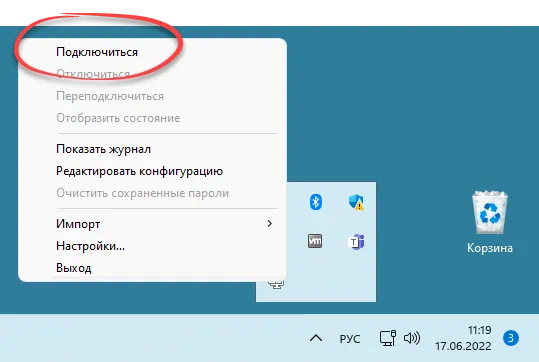Choose Выход to quit the application

pos(152,268)
